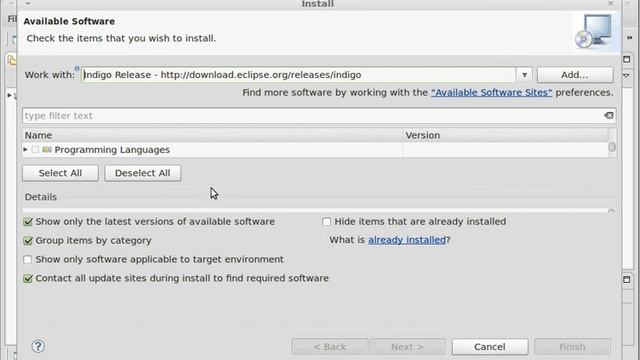Screen dimensions: 640x360
Task: Sort by the Name column header
Action: pos(212,135)
